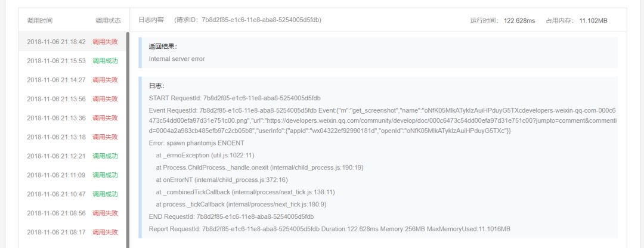The width and height of the screenshot is (644, 248).
Task: Open the 21:15:53 successful call log
Action: pyautogui.click(x=72, y=61)
